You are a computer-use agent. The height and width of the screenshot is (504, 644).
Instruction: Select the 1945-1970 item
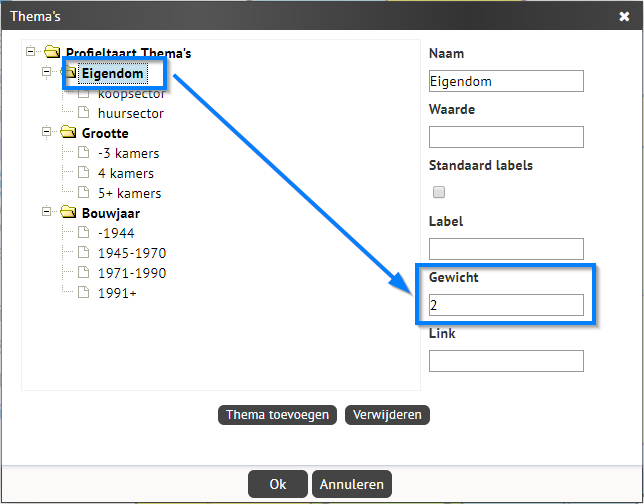click(132, 253)
